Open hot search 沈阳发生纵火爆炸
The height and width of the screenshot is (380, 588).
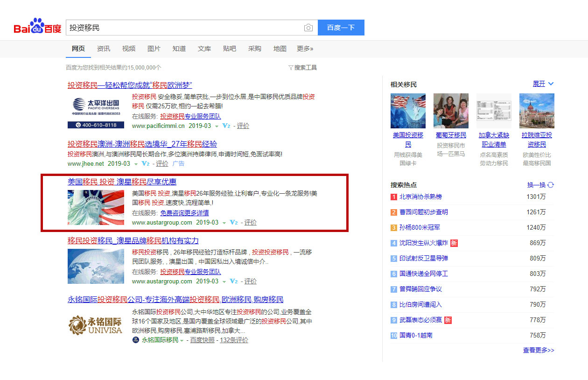424,243
